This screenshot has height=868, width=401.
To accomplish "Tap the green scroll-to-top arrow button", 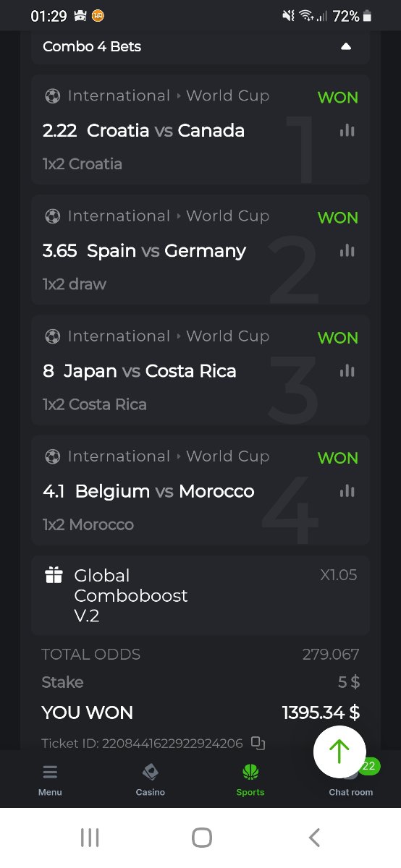I will point(339,752).
